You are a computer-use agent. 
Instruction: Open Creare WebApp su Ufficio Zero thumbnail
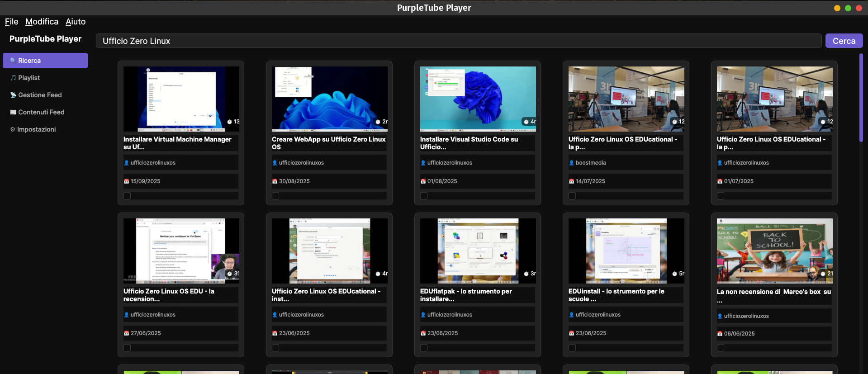coord(330,99)
